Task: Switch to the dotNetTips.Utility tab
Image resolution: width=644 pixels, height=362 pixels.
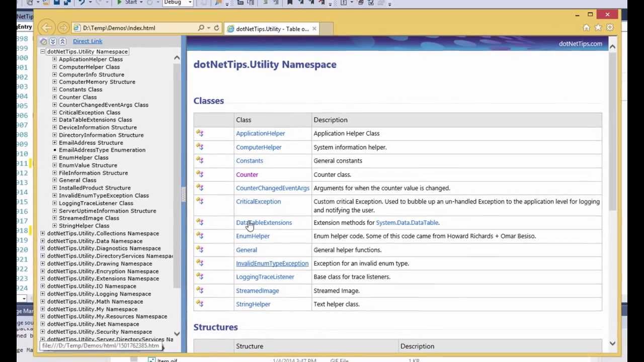Action: tap(272, 29)
